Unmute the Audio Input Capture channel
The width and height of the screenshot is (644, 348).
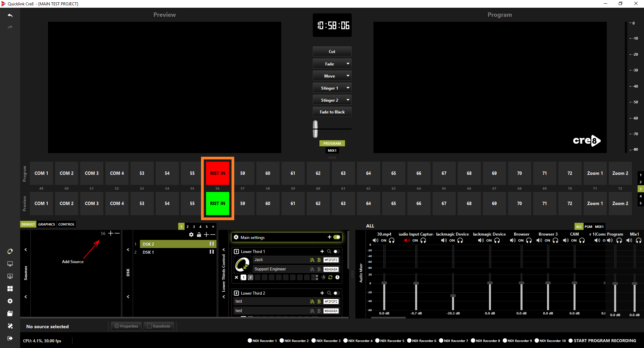pyautogui.click(x=407, y=240)
